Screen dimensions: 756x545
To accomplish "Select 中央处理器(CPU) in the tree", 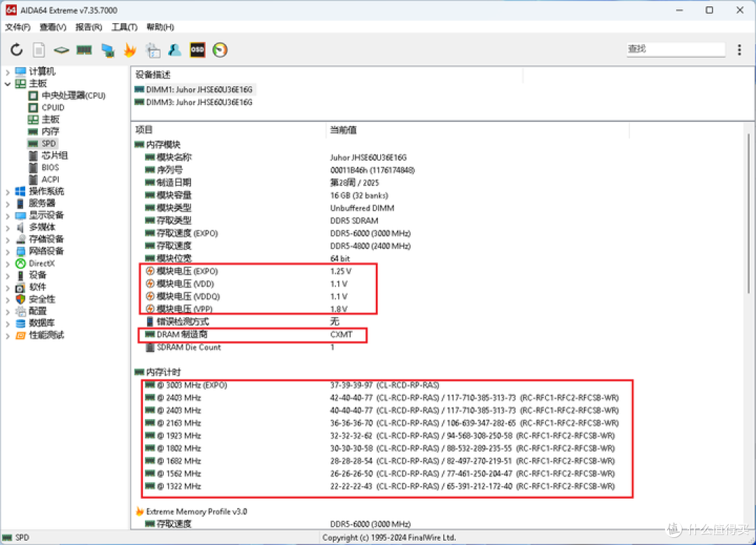I will coord(66,95).
